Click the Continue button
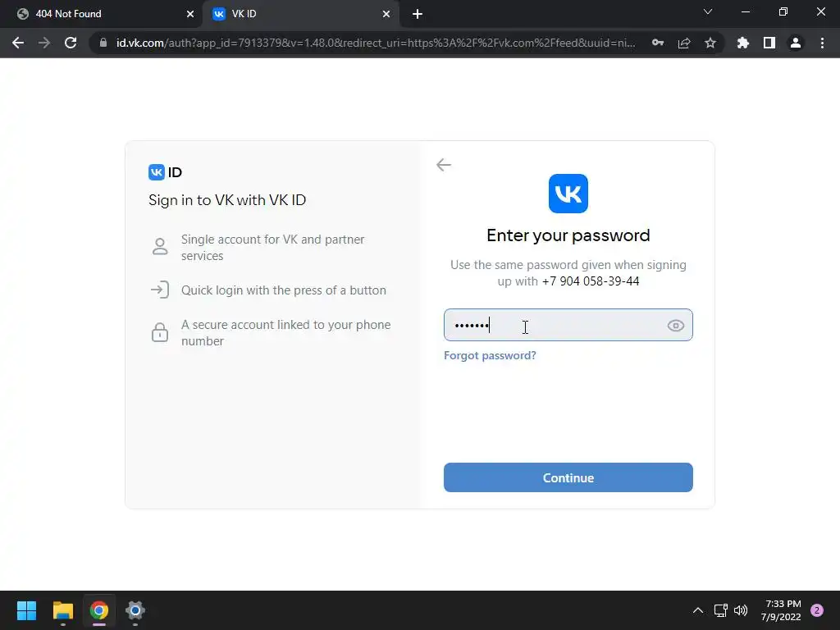This screenshot has height=630, width=840. point(568,477)
